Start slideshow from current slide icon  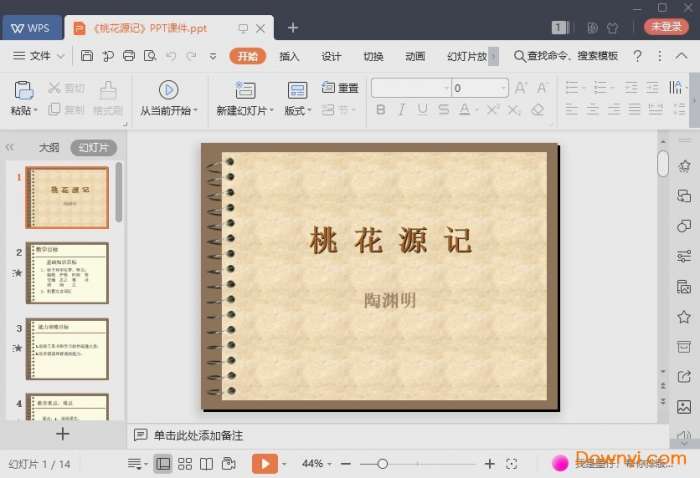(168, 90)
